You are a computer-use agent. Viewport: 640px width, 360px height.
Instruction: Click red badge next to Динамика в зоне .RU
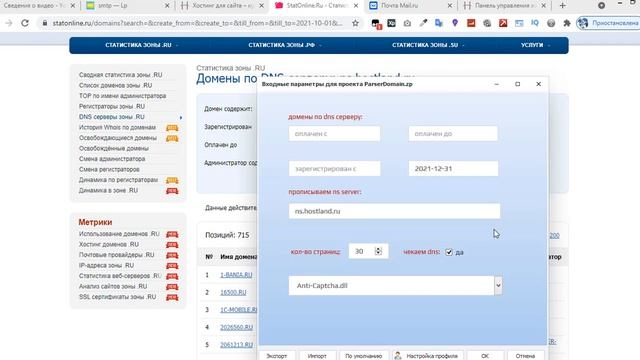pos(172,191)
